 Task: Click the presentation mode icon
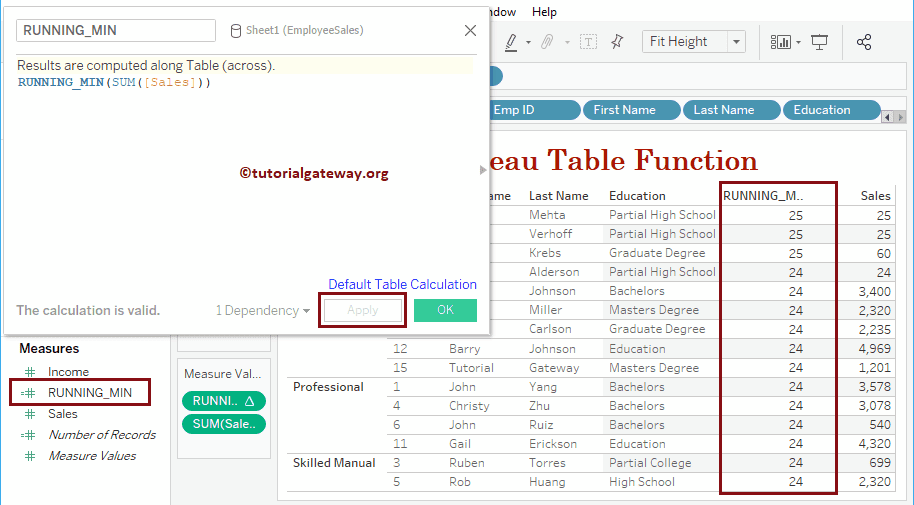click(x=819, y=42)
